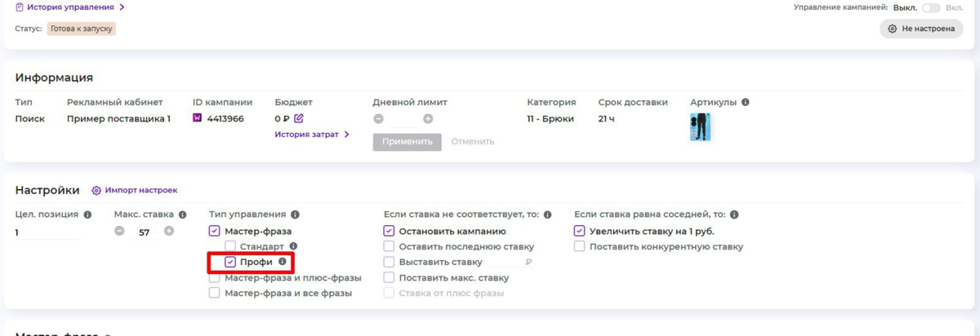Click info icon by Если ставка не соответствует
Viewport: 980px width, 336px height.
point(547,214)
